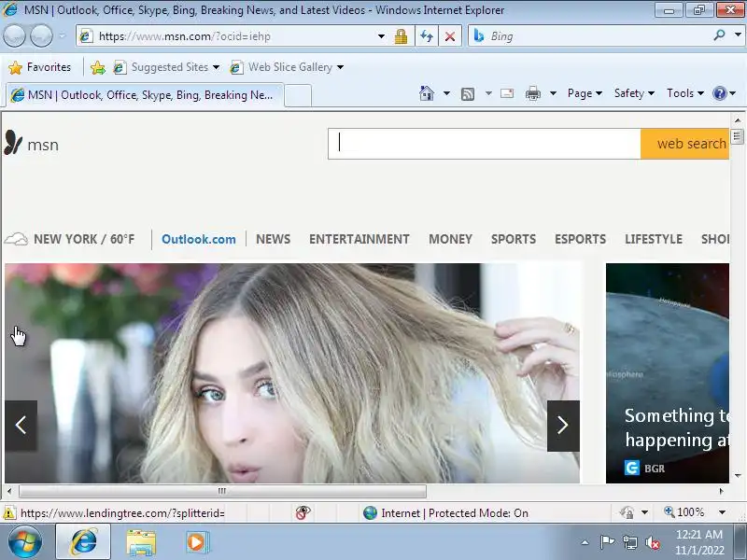Open the Safety menu
Screen dimensions: 747x560
[634, 93]
